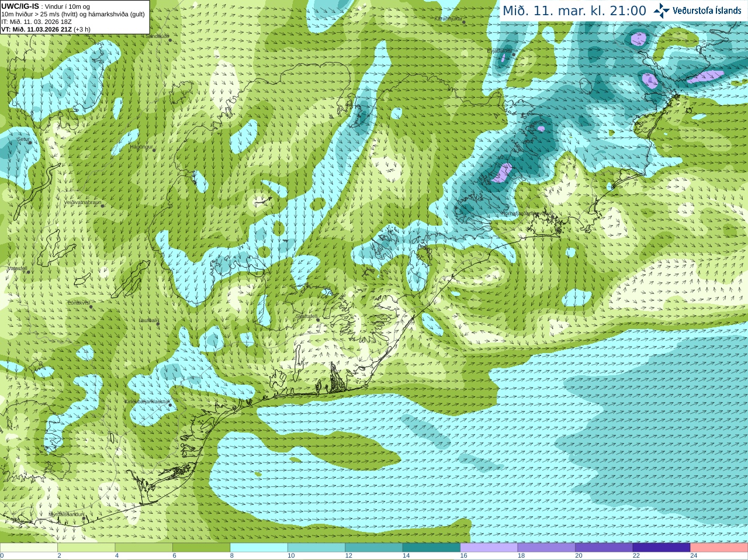Select the 18–20 m/s purple legend swatch

click(546, 548)
